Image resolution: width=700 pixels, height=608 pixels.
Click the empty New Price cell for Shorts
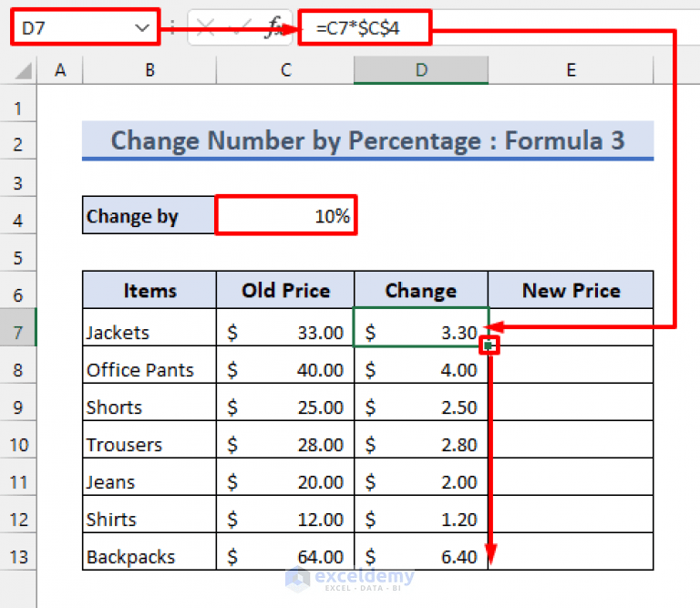[571, 402]
